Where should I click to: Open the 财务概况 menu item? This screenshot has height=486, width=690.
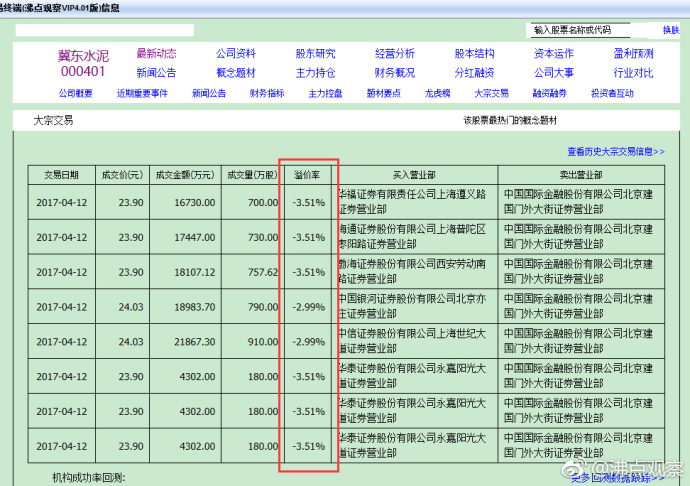[x=395, y=73]
